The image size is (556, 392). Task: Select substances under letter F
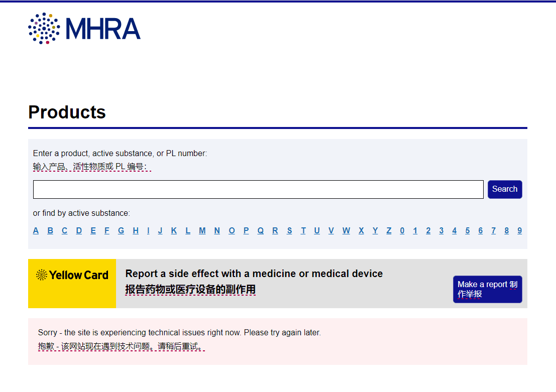click(x=106, y=230)
